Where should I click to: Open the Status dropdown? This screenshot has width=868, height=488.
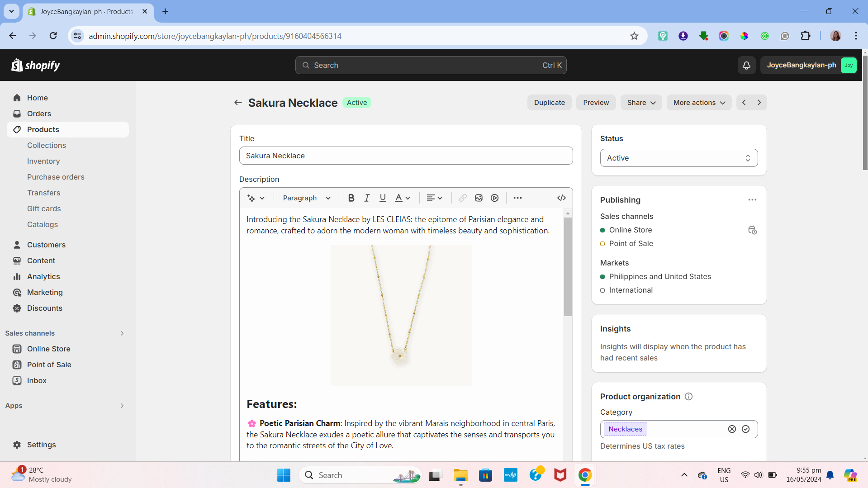click(x=678, y=158)
